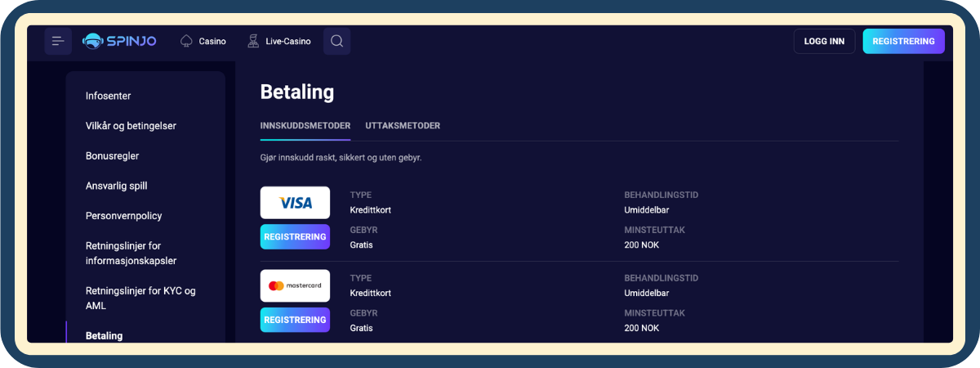Click the Behandlingstid label in Visa row
Viewport: 980px width, 368px height.
(x=661, y=195)
